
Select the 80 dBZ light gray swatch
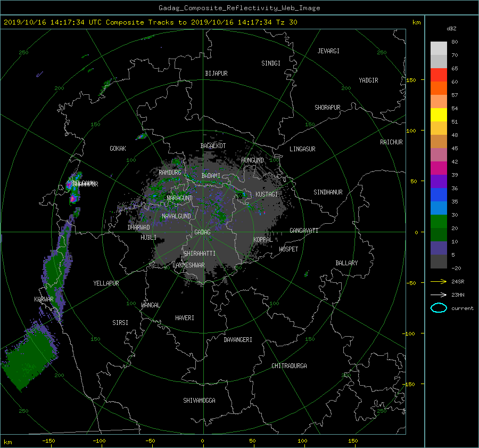(439, 48)
